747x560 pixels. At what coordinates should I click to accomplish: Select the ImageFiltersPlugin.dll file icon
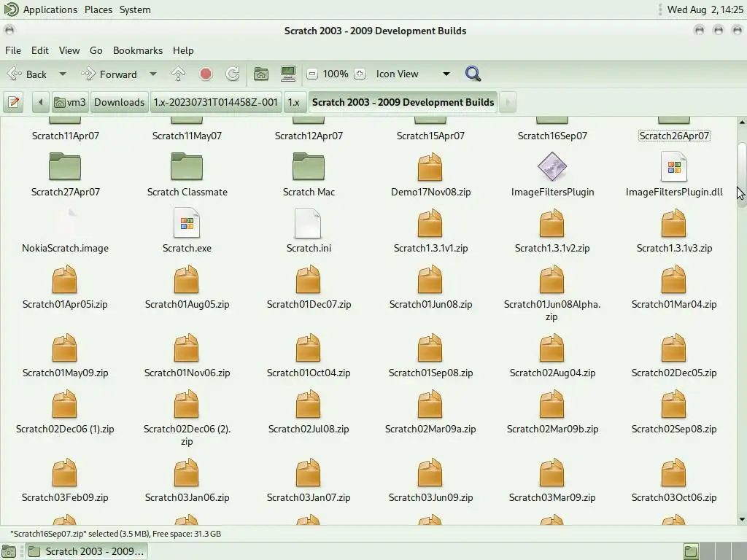point(674,167)
